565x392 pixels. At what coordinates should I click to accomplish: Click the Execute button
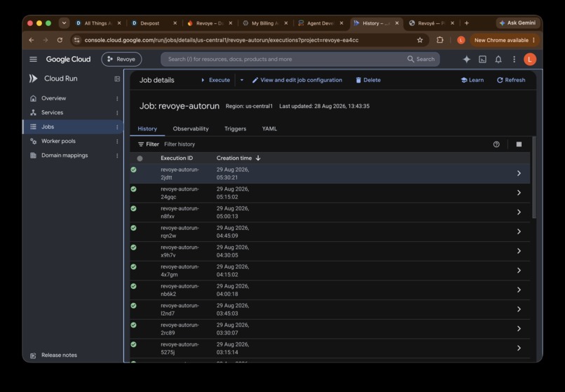215,80
